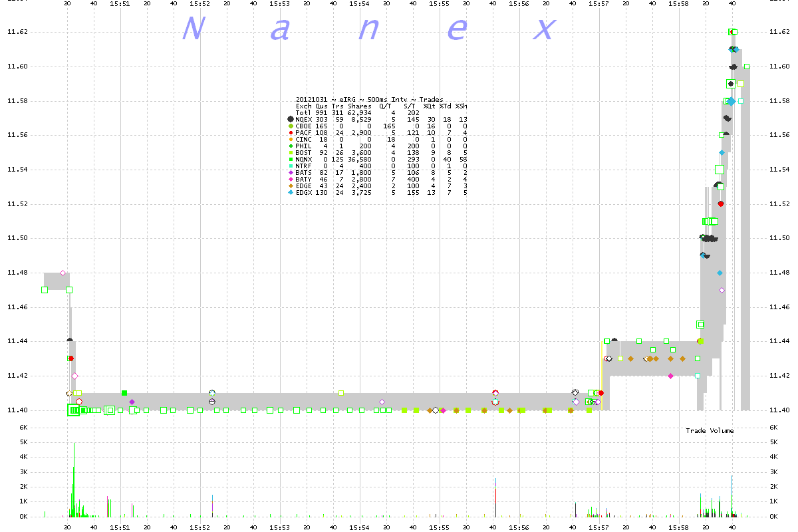Click the 'NQEX' exchange label
The height and width of the screenshot is (532, 798).
(x=304, y=119)
